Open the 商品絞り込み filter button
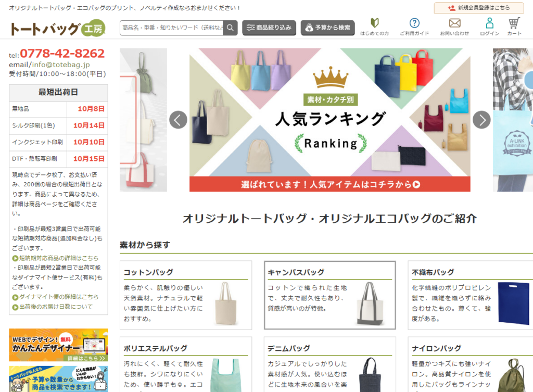533x392 pixels. [269, 28]
